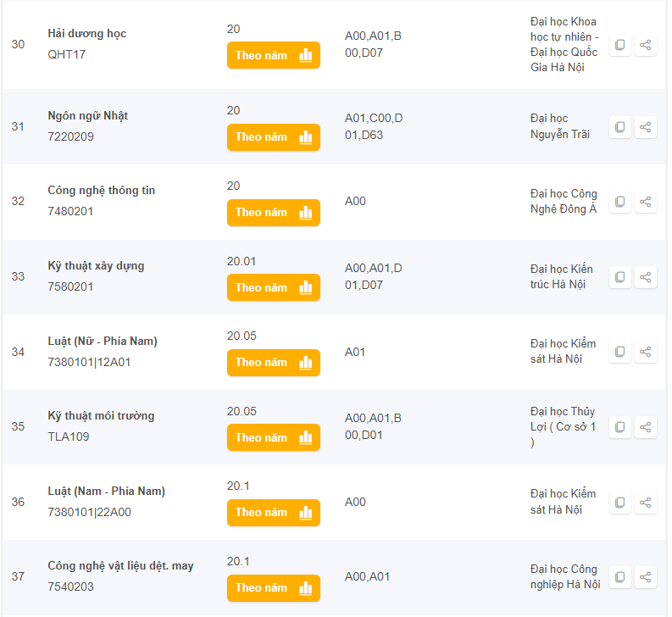
Task: Click Đại học Công nghiệp Hà Nội name
Action: (x=564, y=576)
